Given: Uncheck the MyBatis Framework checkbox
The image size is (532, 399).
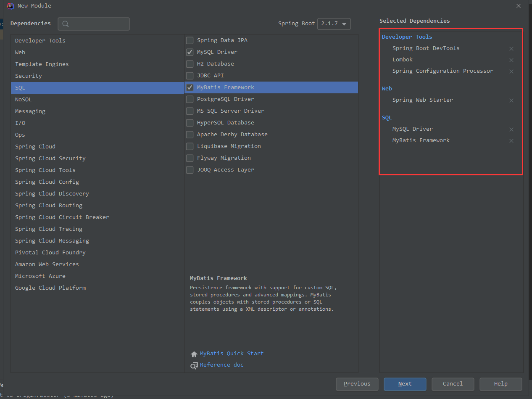Looking at the screenshot, I should (190, 87).
